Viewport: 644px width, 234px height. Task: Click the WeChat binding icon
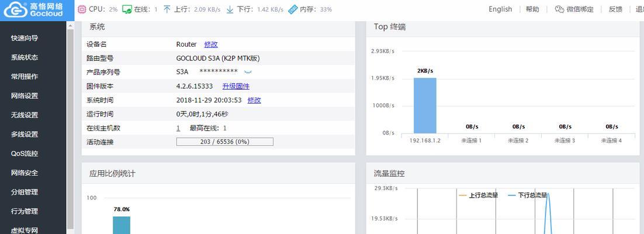559,9
